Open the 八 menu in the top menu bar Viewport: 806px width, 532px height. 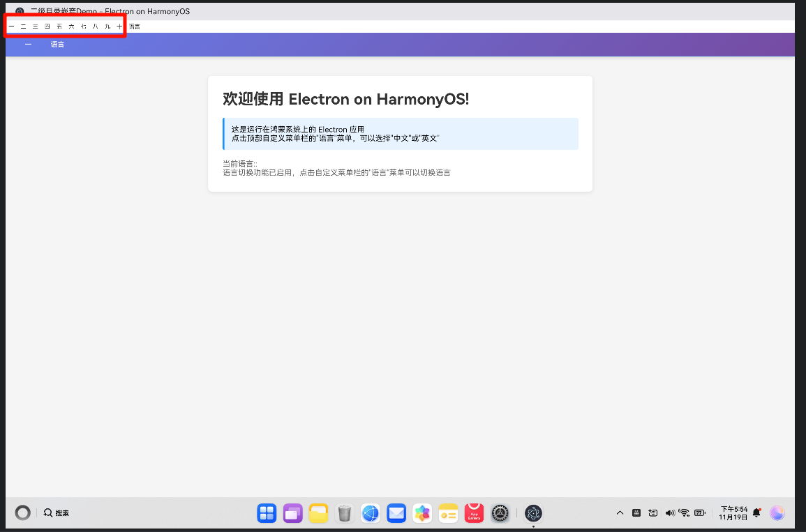(x=95, y=26)
